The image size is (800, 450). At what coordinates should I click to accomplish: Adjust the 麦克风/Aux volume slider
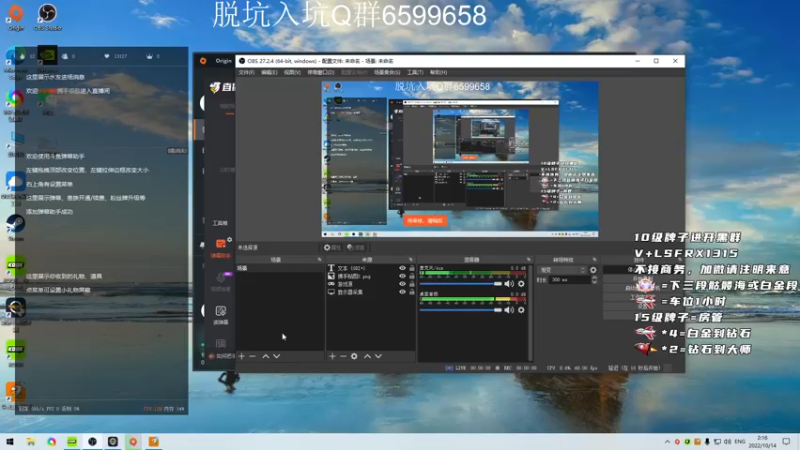(460, 284)
